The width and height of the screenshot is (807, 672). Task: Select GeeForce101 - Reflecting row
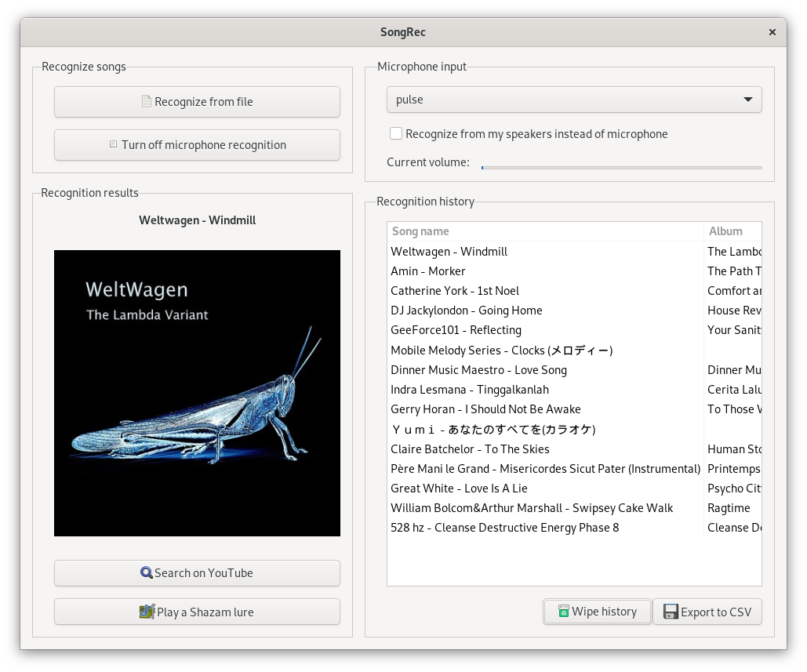574,330
